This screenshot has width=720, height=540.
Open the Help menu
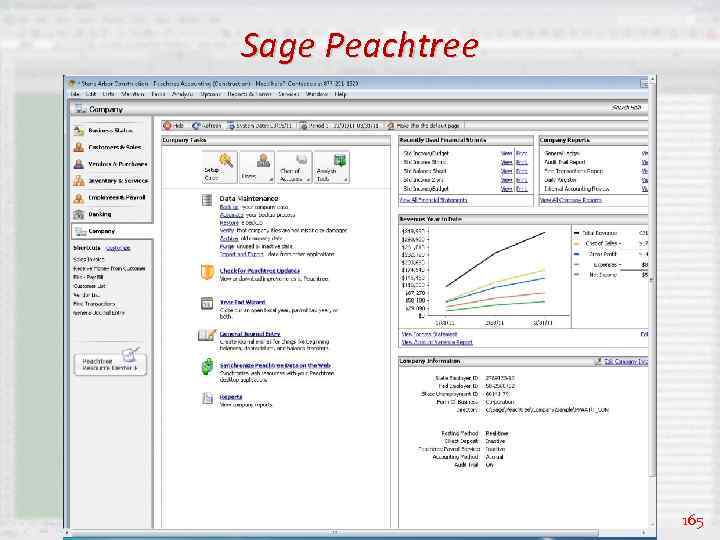pyautogui.click(x=340, y=94)
